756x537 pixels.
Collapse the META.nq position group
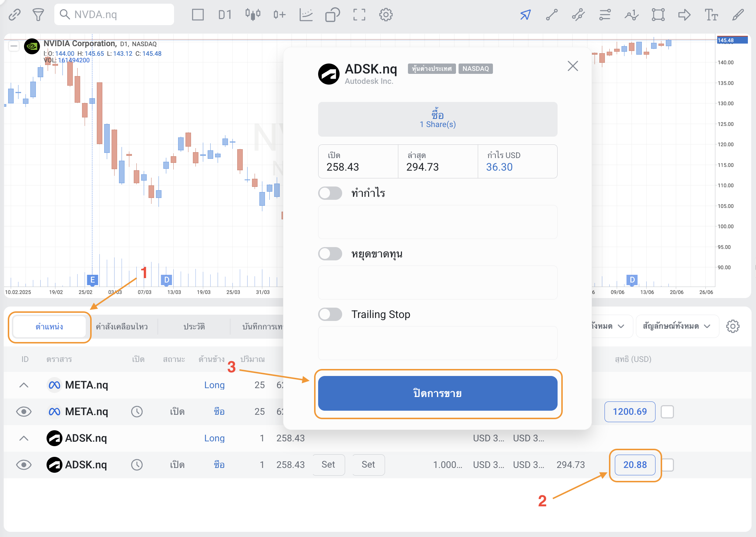[24, 385]
